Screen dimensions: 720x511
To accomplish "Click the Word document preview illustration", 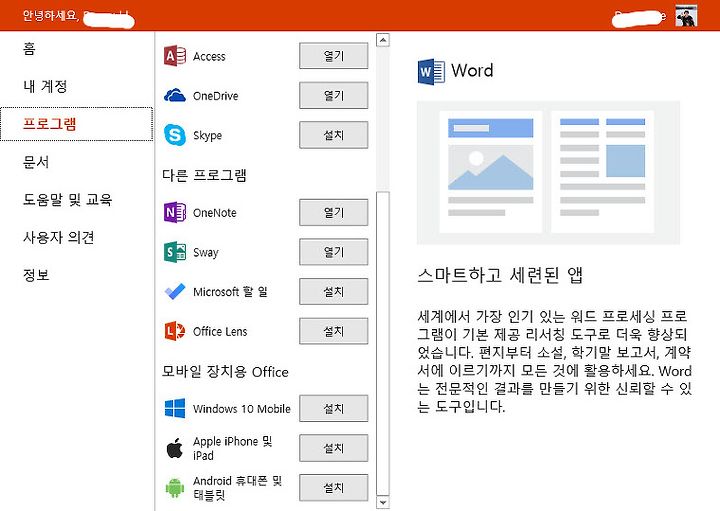I will (x=548, y=173).
